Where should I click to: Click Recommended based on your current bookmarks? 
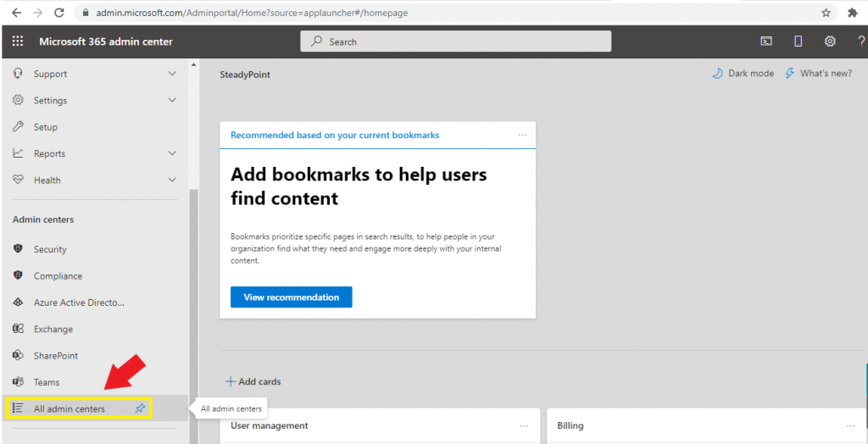[335, 135]
